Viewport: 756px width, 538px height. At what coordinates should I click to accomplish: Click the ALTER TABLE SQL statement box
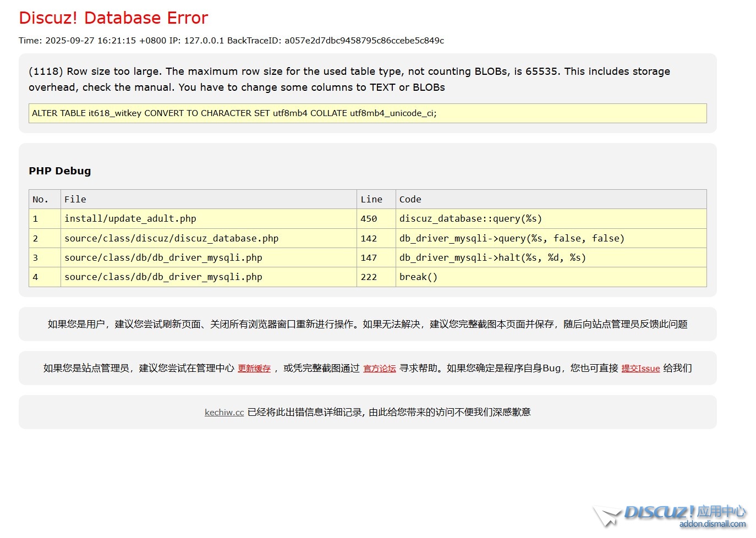(367, 113)
